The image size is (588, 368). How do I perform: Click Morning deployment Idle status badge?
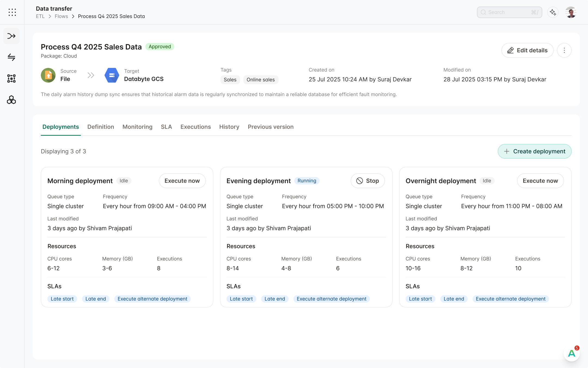pos(124,181)
